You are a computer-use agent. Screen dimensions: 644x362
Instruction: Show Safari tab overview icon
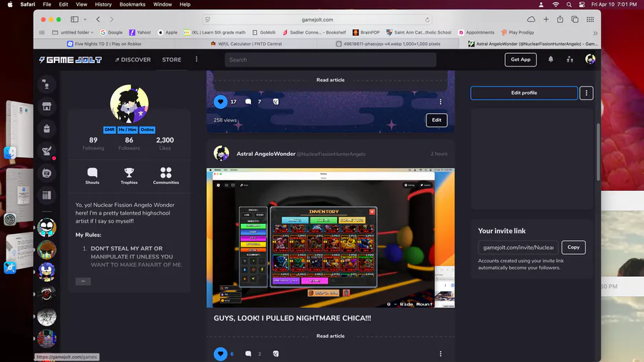coord(575,19)
